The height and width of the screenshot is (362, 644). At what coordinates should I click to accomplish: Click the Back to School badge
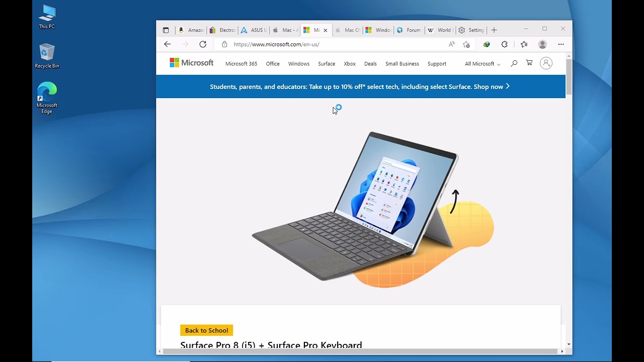click(206, 330)
